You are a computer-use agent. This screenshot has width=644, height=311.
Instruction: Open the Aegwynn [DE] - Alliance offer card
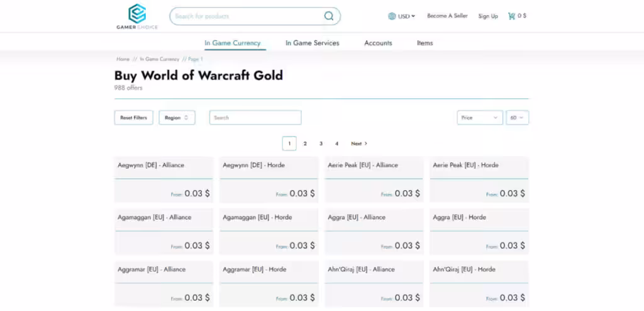(x=164, y=179)
